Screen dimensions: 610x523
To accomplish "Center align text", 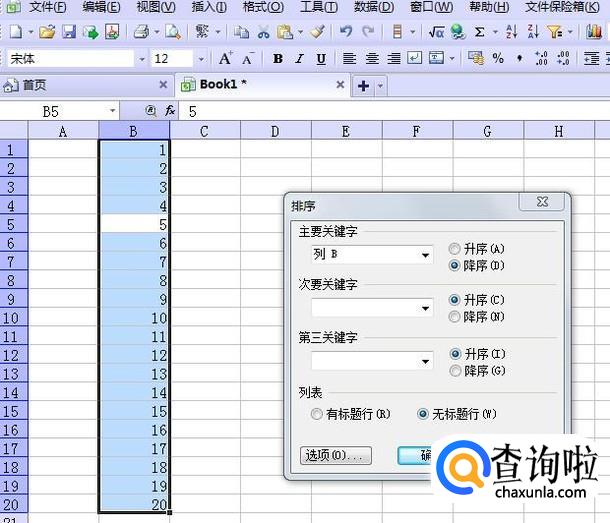I will (372, 59).
